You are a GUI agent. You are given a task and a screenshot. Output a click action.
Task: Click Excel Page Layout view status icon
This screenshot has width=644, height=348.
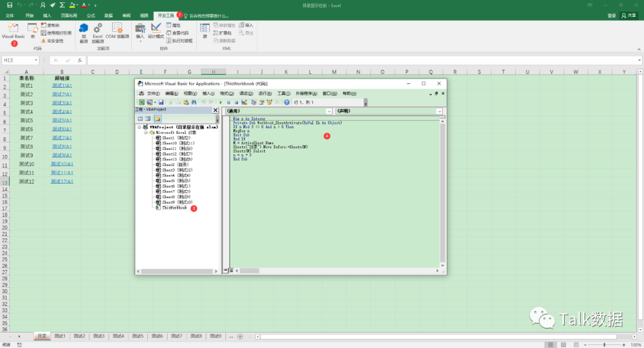click(563, 344)
